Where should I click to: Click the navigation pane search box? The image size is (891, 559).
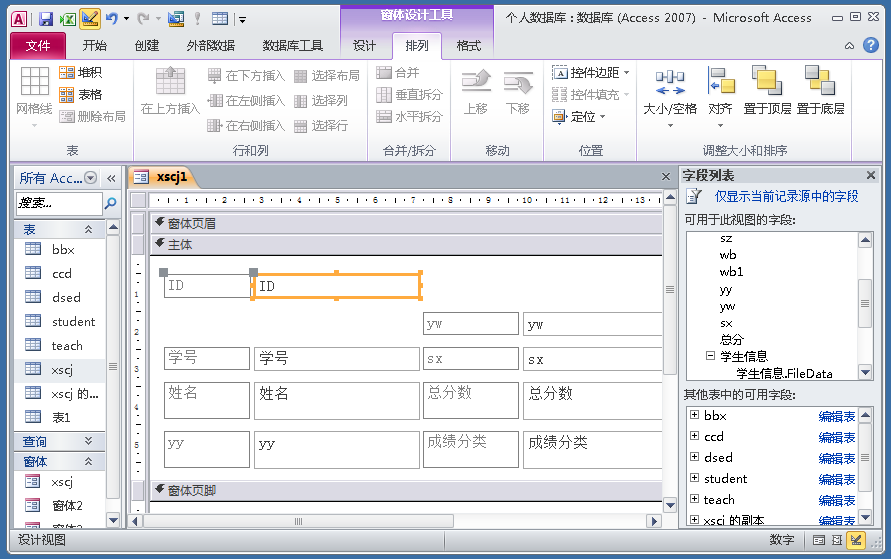coord(59,203)
